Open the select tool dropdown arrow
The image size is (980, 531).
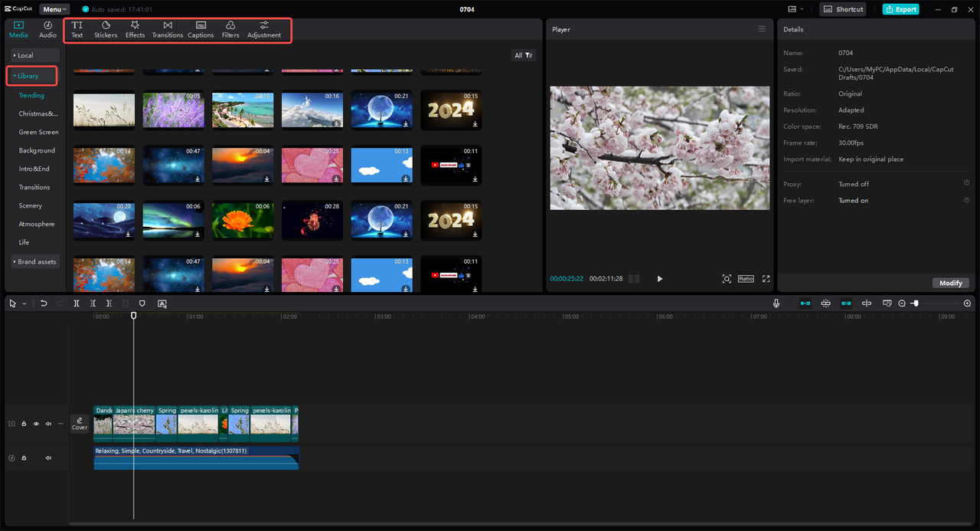click(24, 303)
